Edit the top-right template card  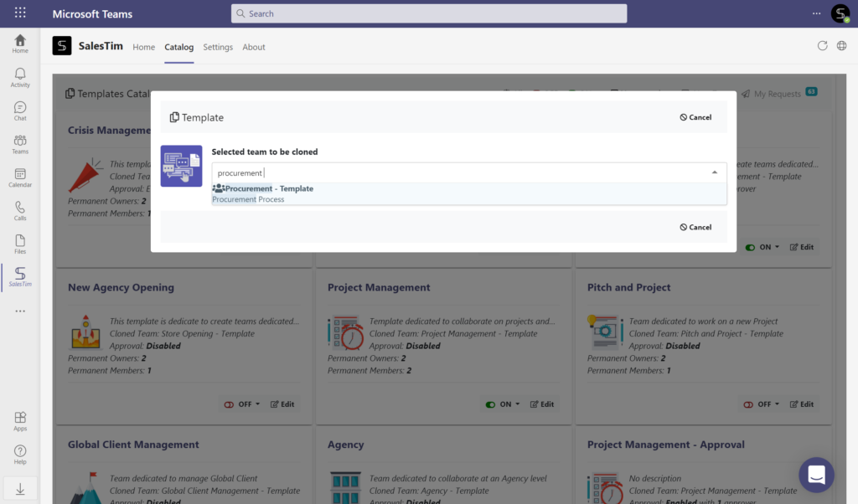[x=802, y=247]
